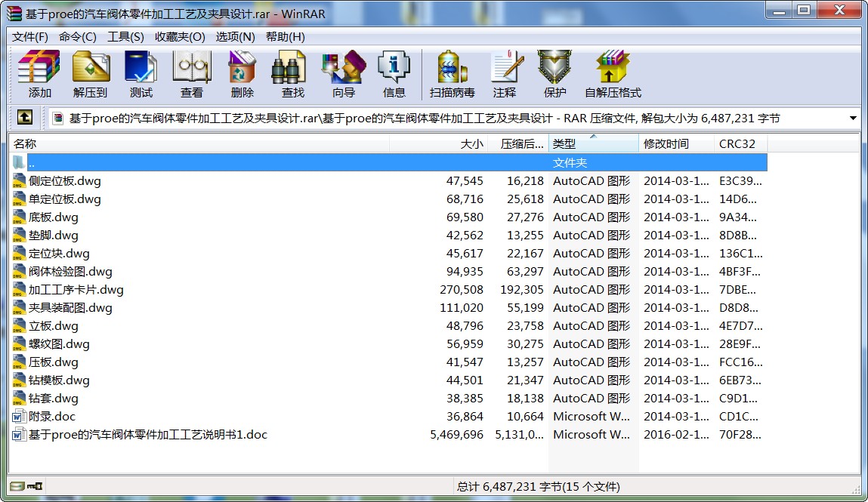Select the 侧定位板.dwg file icon
The width and height of the screenshot is (868, 502).
coord(19,180)
